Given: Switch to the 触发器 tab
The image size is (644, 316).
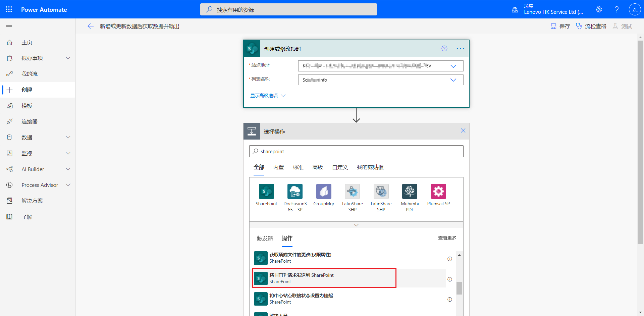Looking at the screenshot, I should tap(265, 238).
